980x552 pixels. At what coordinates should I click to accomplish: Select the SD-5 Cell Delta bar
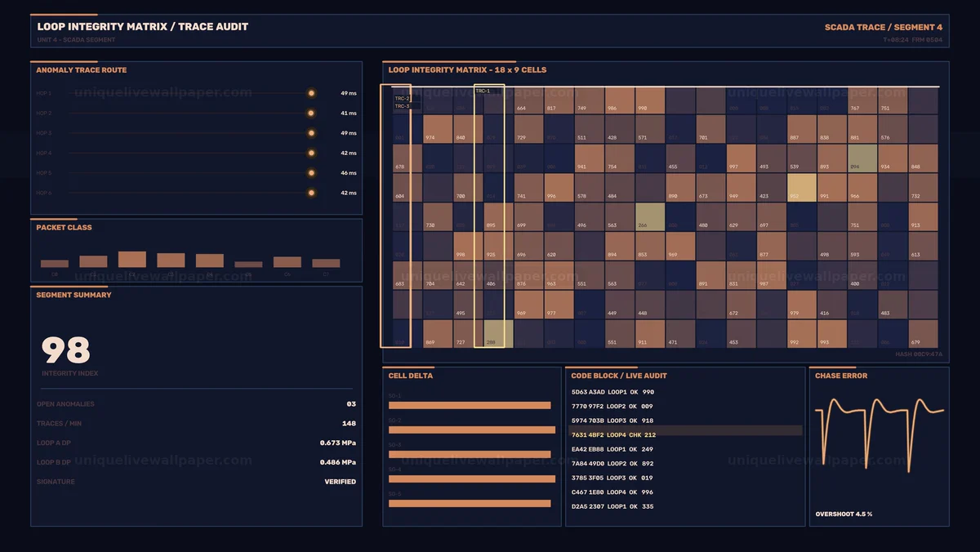pos(470,503)
